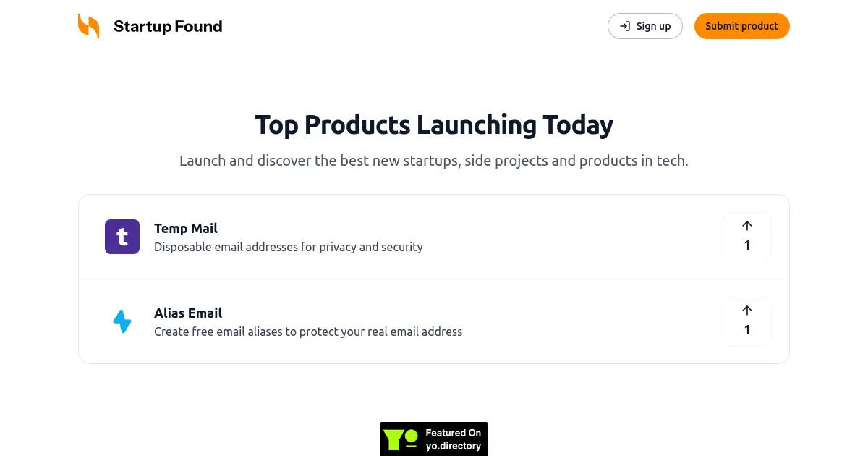This screenshot has width=868, height=456.
Task: Open the Alias Email product page
Action: point(188,313)
